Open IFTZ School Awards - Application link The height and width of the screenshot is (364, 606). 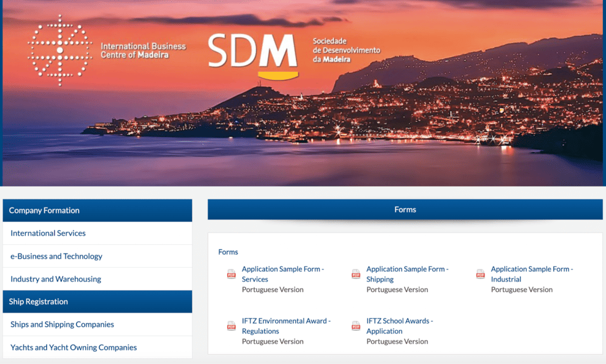coord(399,325)
